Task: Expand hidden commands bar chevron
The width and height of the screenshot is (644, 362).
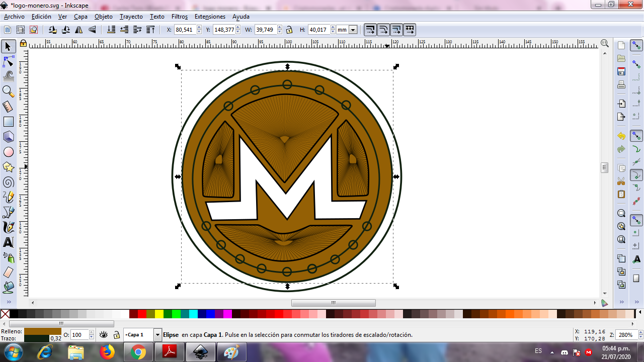Action: point(621,302)
